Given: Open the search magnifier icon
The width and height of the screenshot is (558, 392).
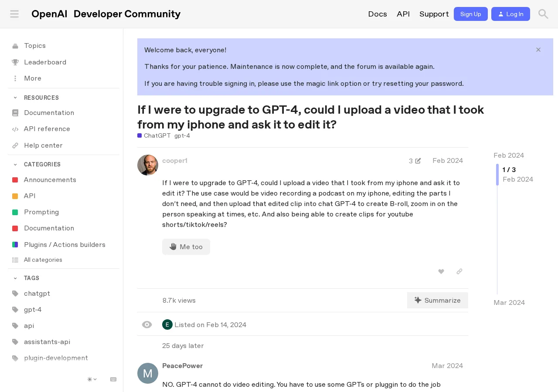Looking at the screenshot, I should (x=543, y=14).
